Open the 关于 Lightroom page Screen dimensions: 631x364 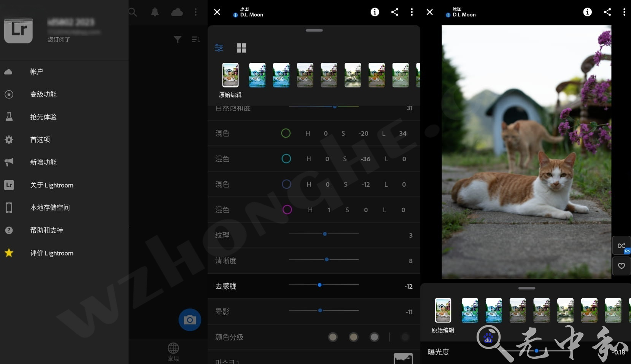click(x=52, y=185)
